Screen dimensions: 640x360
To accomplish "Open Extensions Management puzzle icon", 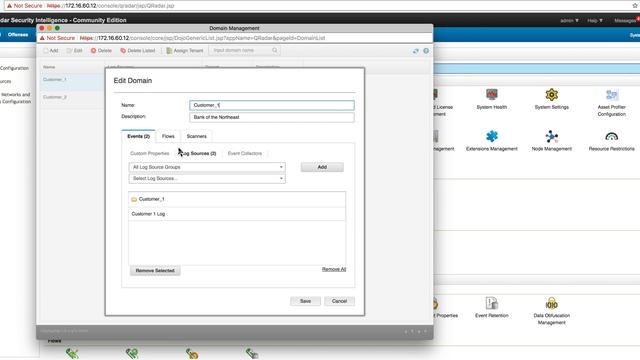I will coord(492,136).
